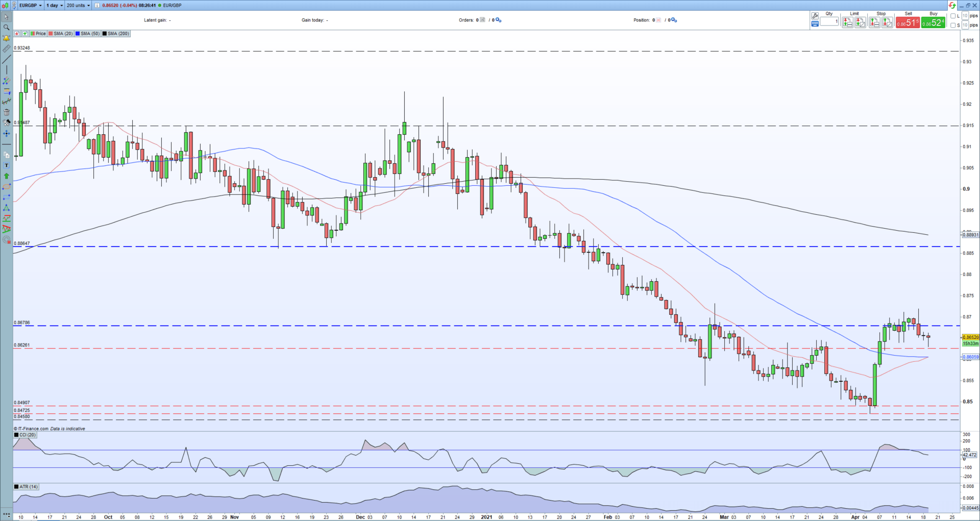Select the ruler measurement tool
Image resolution: width=980 pixels, height=521 pixels.
coord(6,49)
